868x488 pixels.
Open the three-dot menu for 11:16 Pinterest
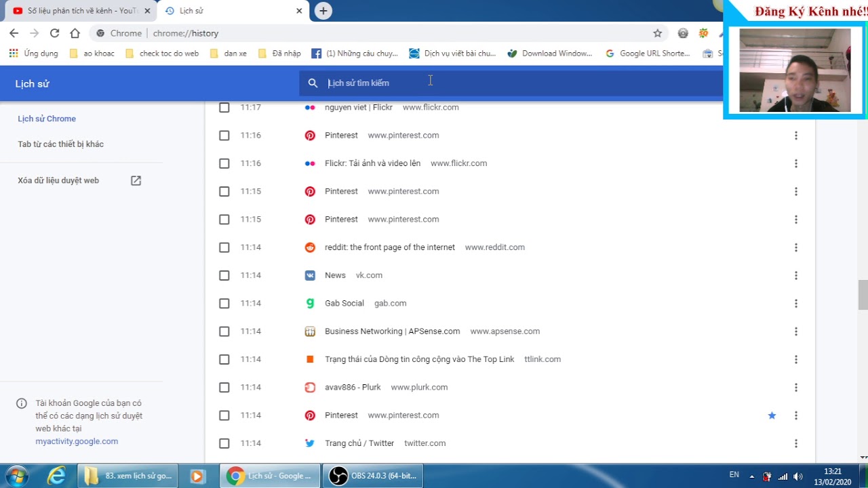(795, 136)
